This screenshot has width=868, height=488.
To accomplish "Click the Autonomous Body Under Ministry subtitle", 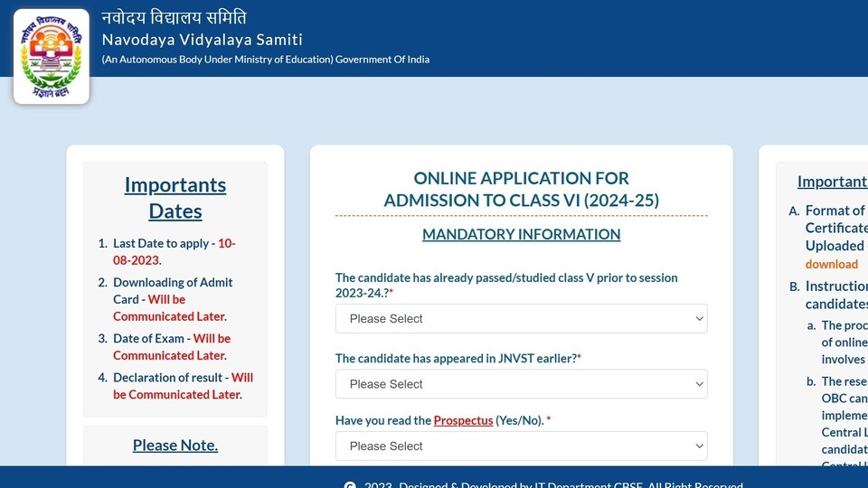I will pyautogui.click(x=266, y=60).
